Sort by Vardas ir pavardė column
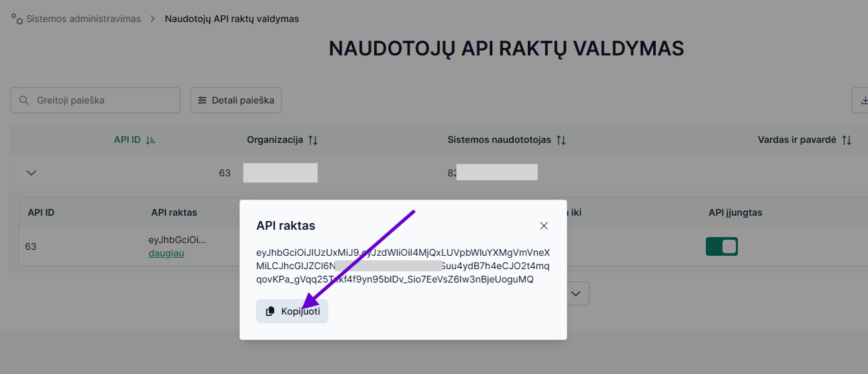Screen dimensions: 868x374 [846, 140]
